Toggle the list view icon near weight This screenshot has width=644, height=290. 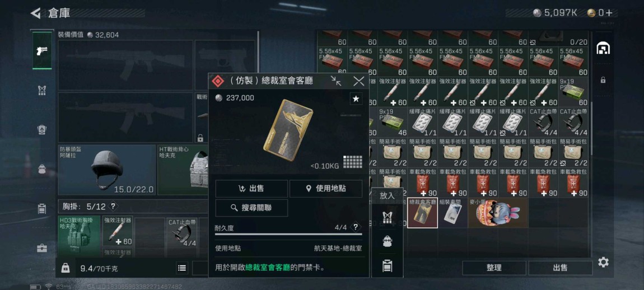(182, 268)
